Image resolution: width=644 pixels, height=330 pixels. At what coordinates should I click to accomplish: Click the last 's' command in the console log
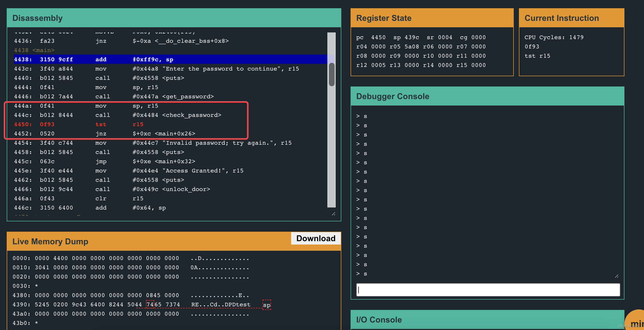coord(365,274)
